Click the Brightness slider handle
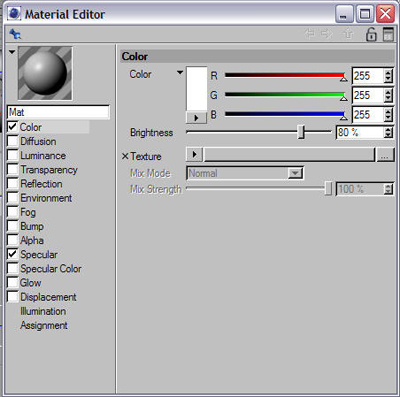 click(x=301, y=132)
